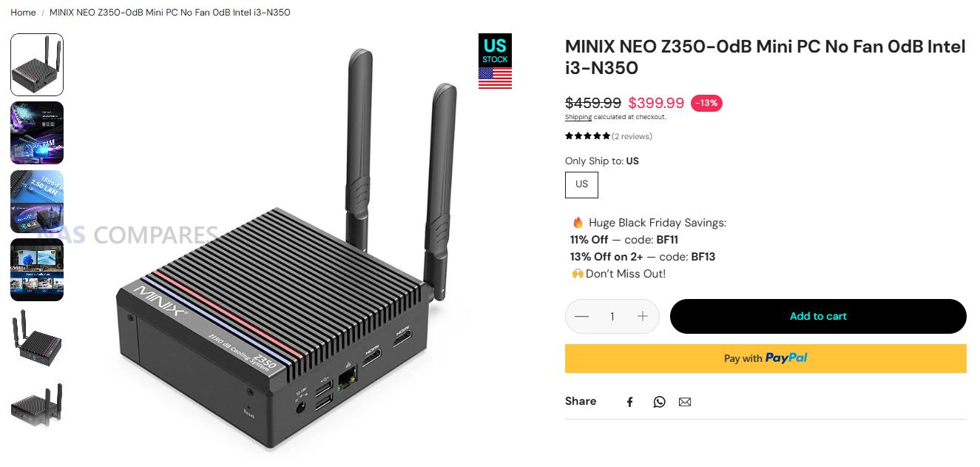The width and height of the screenshot is (980, 467).
Task: Select fifth thumbnail of angled device
Action: coord(37,337)
